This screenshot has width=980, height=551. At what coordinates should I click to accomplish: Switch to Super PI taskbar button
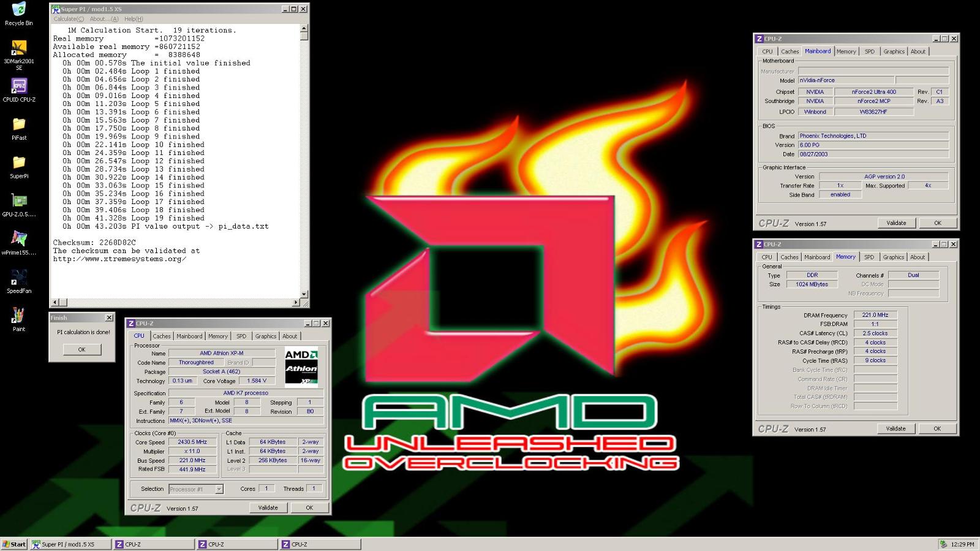70,544
